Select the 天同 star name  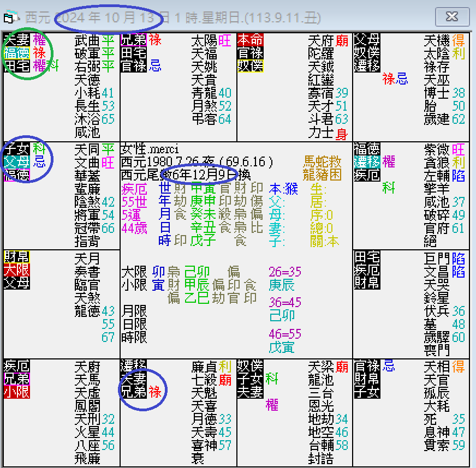click(87, 150)
